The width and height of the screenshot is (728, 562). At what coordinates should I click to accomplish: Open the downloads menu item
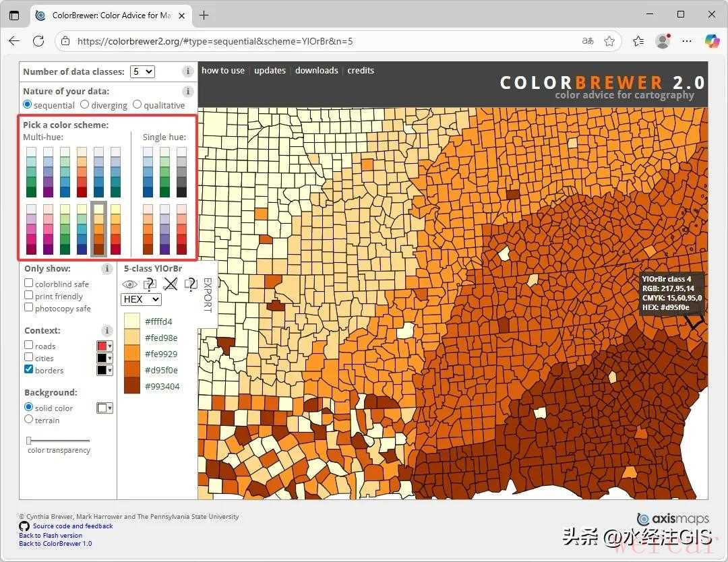pos(316,70)
